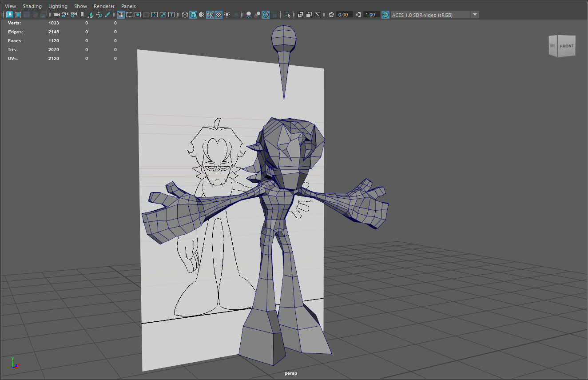
Task: Click the Verts: heads-up label
Action: coord(14,23)
